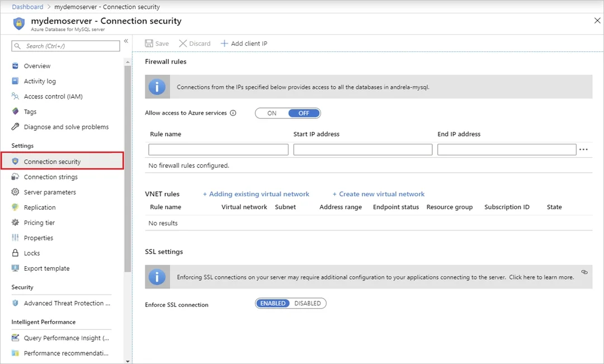Open Server parameters in Settings menu
Image resolution: width=604 pixels, height=364 pixels.
pyautogui.click(x=50, y=192)
